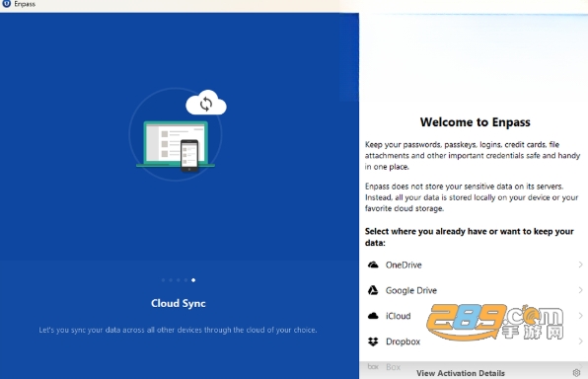
Task: Select Google Drive storage option
Action: click(475, 290)
